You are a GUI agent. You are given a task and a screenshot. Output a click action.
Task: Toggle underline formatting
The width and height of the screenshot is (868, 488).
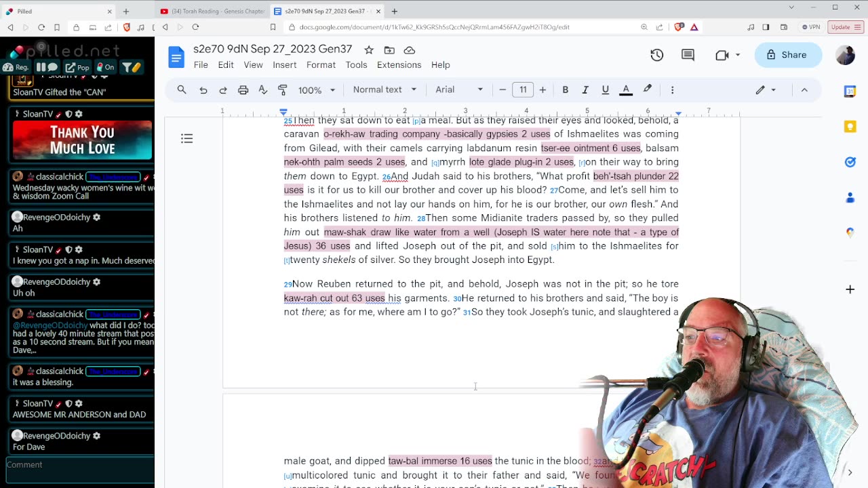pyautogui.click(x=606, y=89)
